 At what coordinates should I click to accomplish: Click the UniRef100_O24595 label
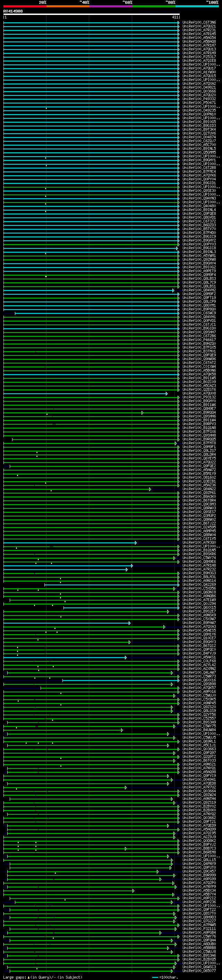coord(199,527)
